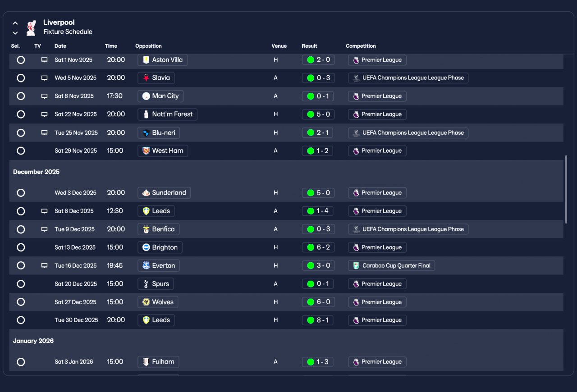The height and width of the screenshot is (392, 577).
Task: Select the Fulham fixture radio button
Action: pyautogui.click(x=21, y=362)
